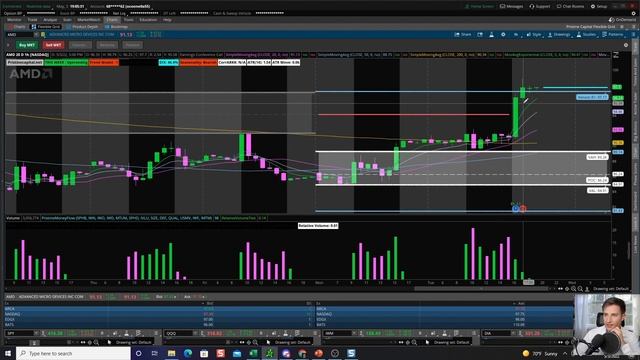Open Excel from taskbar
This screenshot has height=360, width=640.
[x=253, y=353]
